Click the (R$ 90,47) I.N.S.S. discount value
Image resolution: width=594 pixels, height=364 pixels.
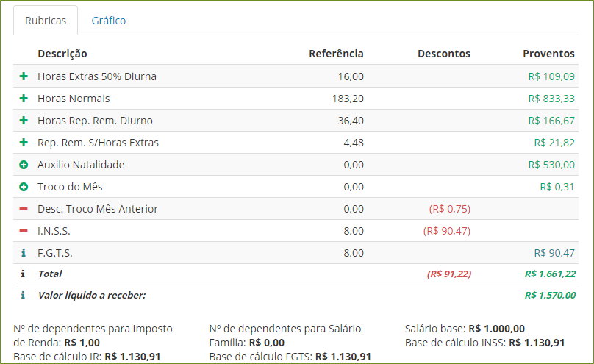pyautogui.click(x=447, y=231)
